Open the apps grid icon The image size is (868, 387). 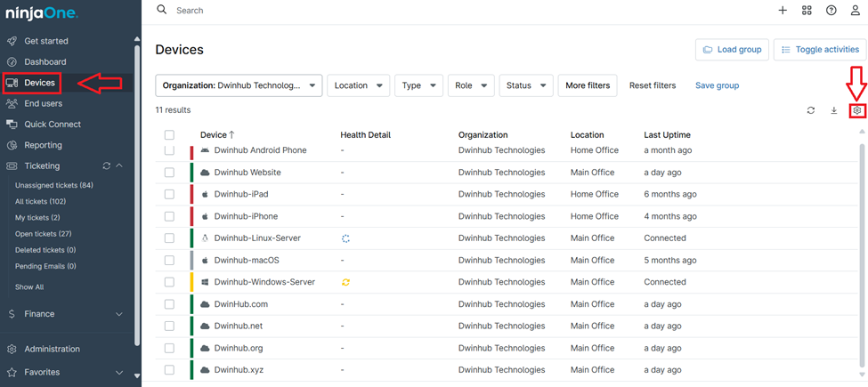click(x=807, y=11)
